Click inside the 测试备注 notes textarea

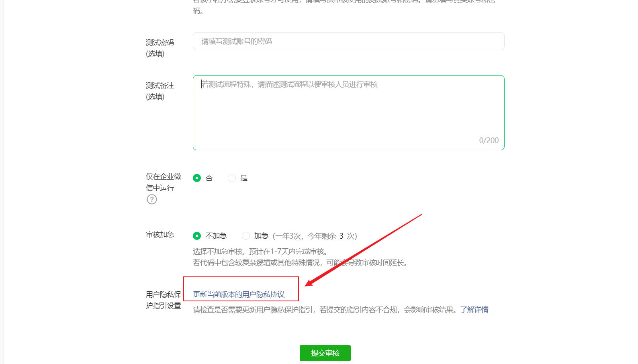pyautogui.click(x=348, y=112)
